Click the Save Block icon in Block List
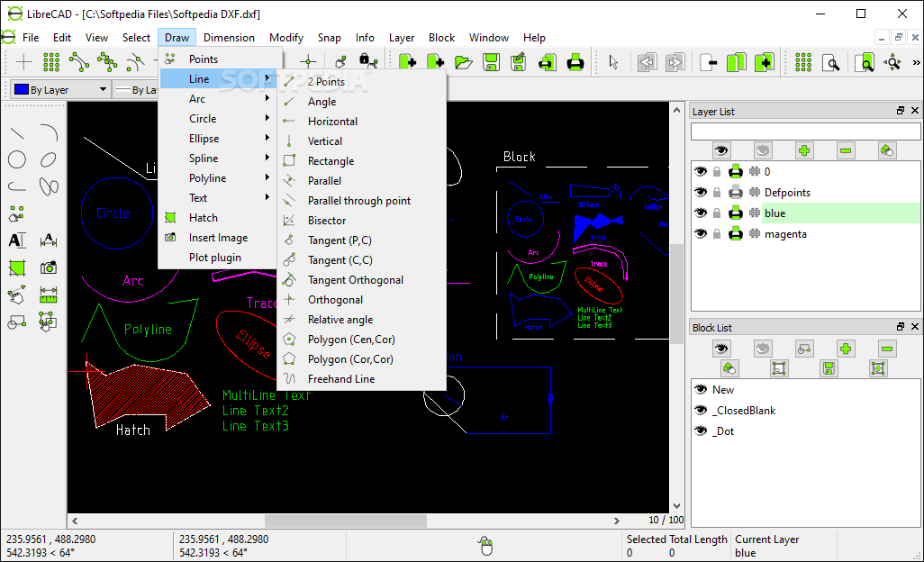The height and width of the screenshot is (562, 924). tap(829, 368)
